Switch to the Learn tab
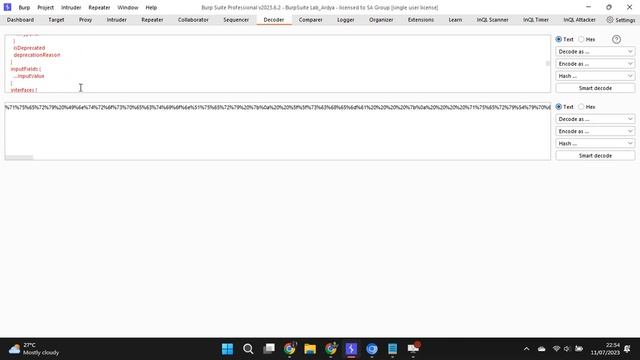The image size is (640, 360). 455,20
